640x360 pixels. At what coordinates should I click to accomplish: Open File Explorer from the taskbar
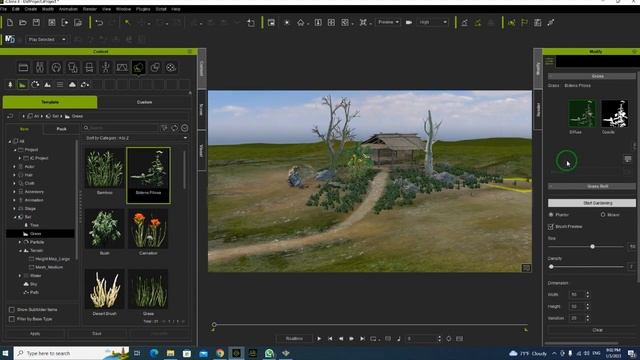click(170, 353)
